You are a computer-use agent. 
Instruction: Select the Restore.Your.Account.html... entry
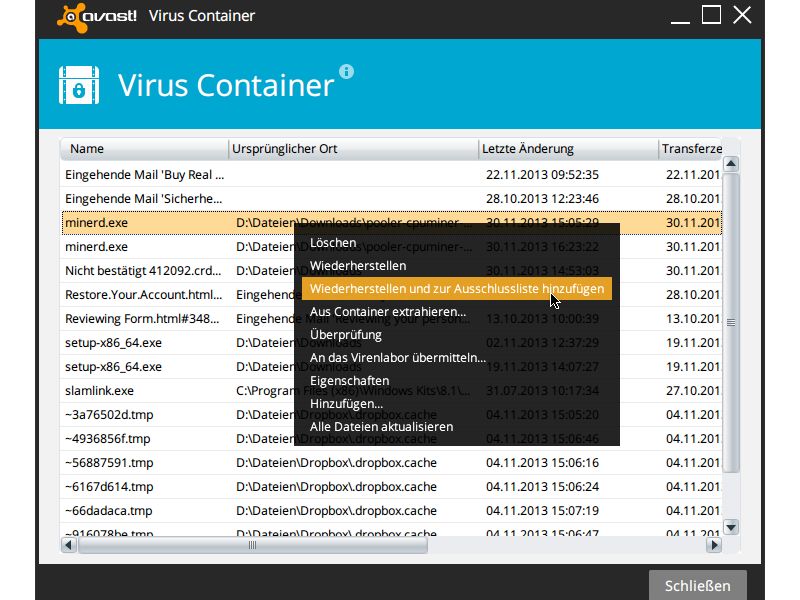pos(144,294)
